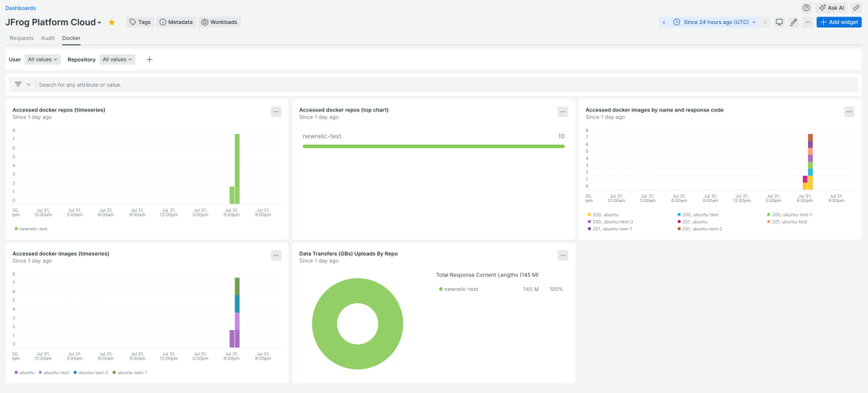868x393 pixels.
Task: Switch to the Audit tab
Action: coord(48,38)
